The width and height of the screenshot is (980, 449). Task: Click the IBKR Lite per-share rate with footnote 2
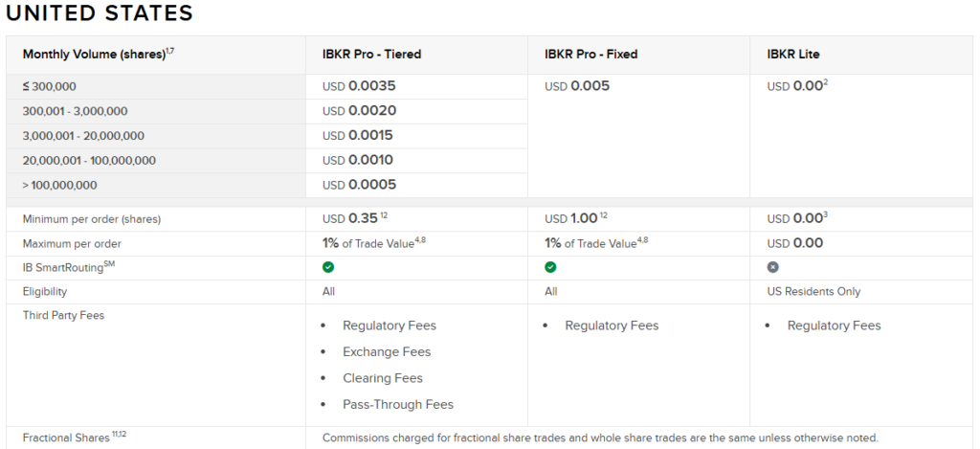(x=797, y=86)
